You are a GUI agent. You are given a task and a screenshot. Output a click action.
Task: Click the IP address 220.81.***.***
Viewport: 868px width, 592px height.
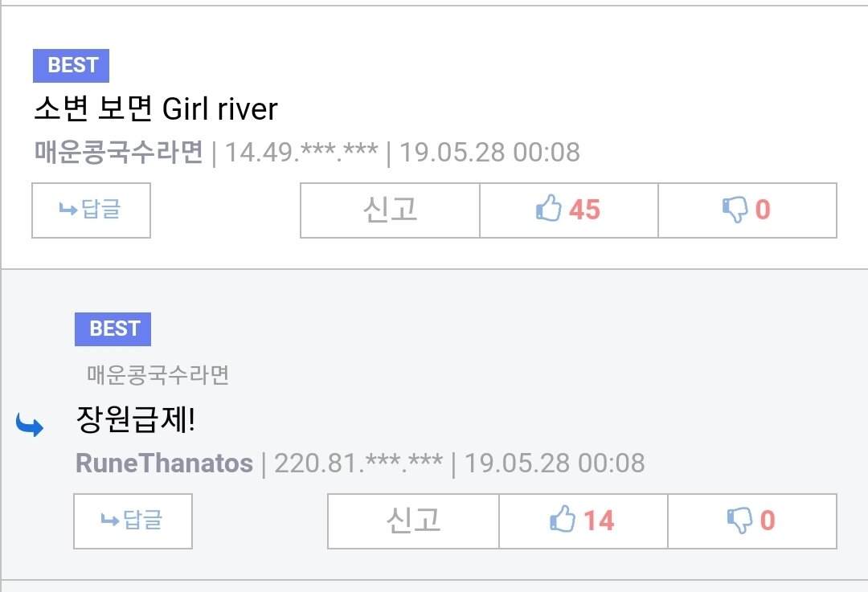pos(358,463)
